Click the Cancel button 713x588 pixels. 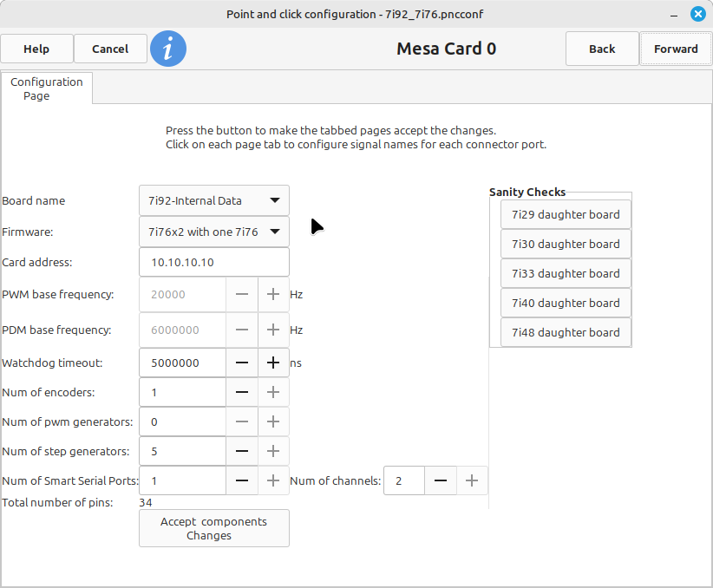(x=110, y=49)
